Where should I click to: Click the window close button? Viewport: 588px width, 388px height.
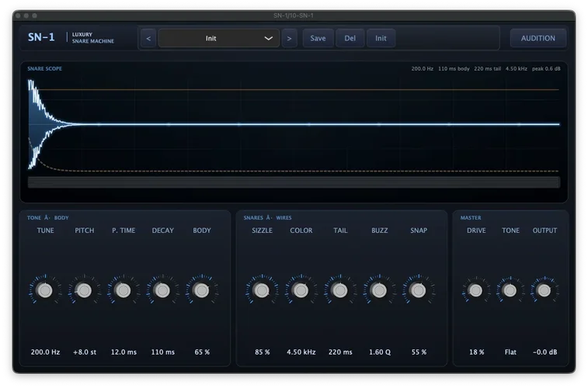click(x=18, y=16)
